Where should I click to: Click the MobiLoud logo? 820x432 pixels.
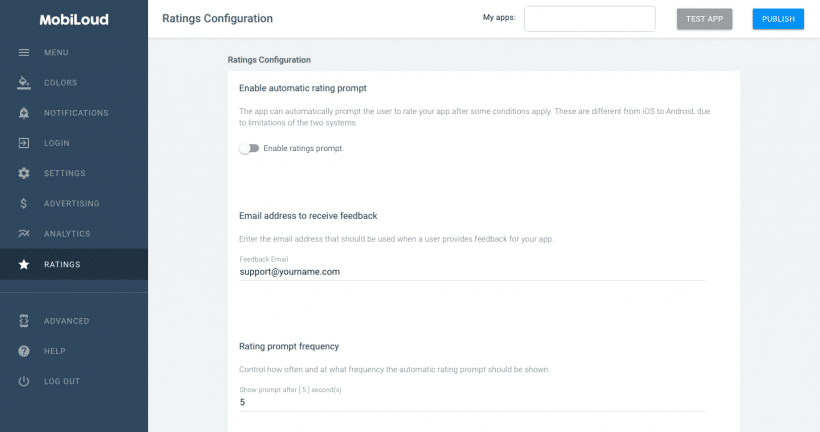(74, 19)
